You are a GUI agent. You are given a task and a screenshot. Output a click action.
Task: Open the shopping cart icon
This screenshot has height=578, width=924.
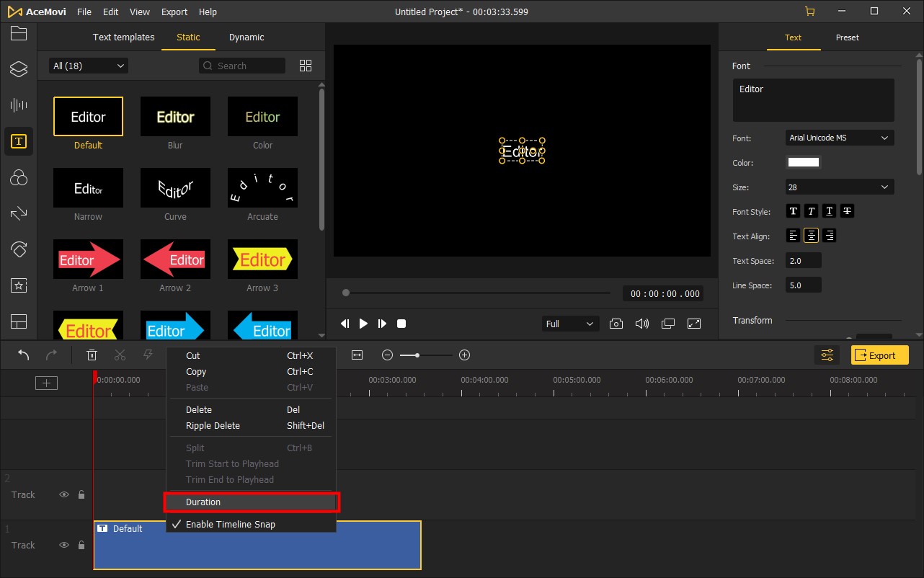[x=809, y=12]
